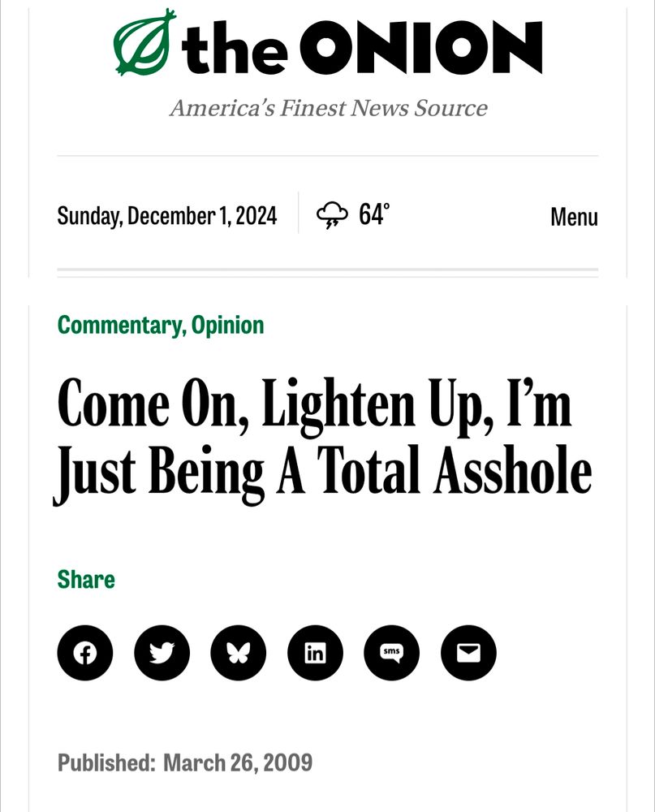Click the green onion logo icon
The image size is (655, 812).
pyautogui.click(x=144, y=42)
